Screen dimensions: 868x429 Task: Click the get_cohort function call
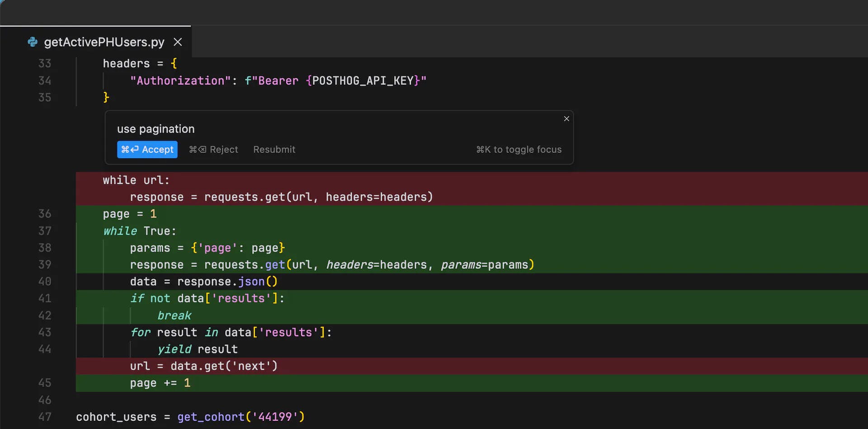click(x=211, y=417)
